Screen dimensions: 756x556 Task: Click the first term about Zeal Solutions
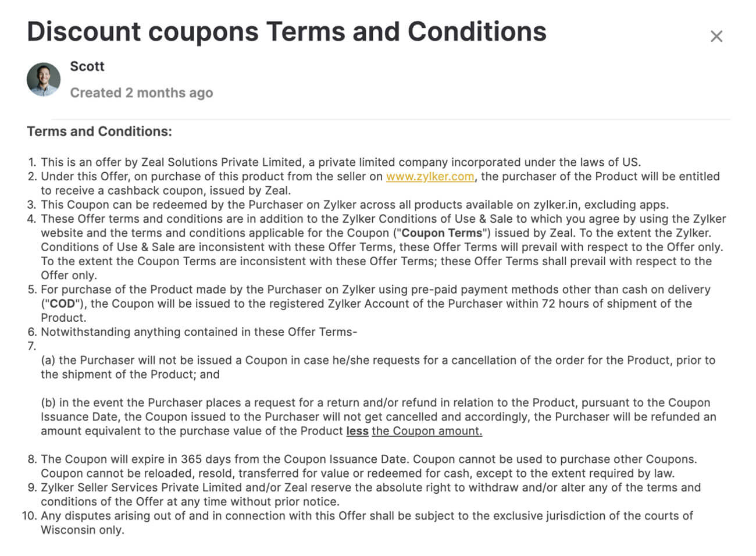[x=340, y=162]
